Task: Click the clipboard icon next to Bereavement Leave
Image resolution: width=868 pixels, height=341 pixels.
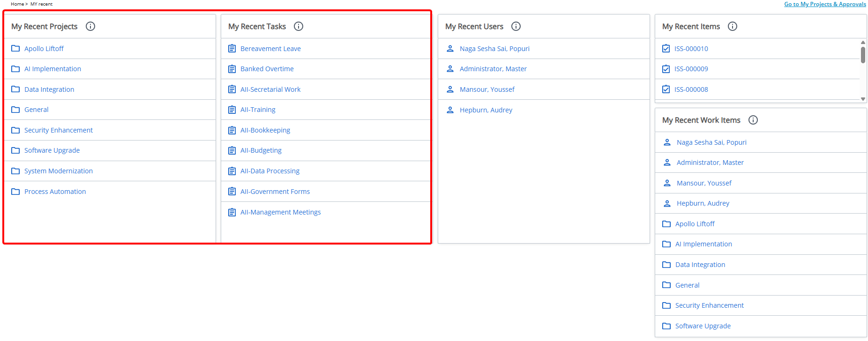Action: click(x=232, y=49)
